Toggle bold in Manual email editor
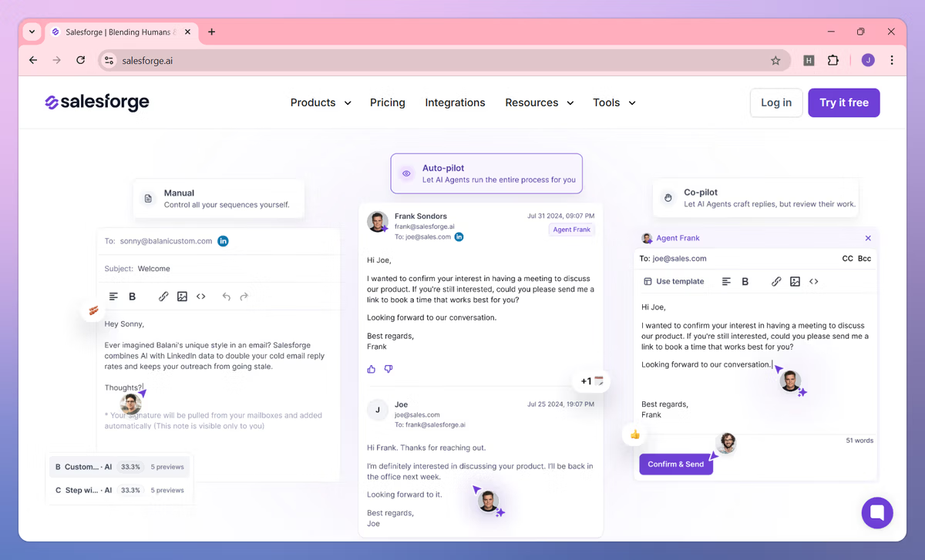The image size is (925, 560). [132, 297]
